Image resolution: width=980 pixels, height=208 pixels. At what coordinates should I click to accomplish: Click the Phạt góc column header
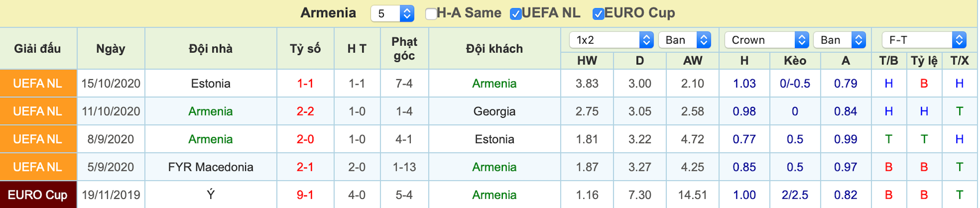(x=404, y=49)
